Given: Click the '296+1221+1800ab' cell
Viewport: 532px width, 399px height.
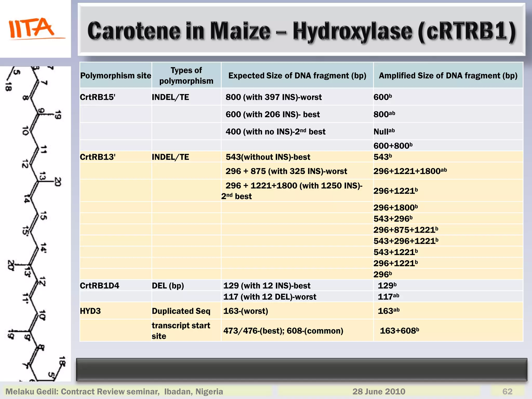Looking at the screenshot, I should pyautogui.click(x=448, y=171).
